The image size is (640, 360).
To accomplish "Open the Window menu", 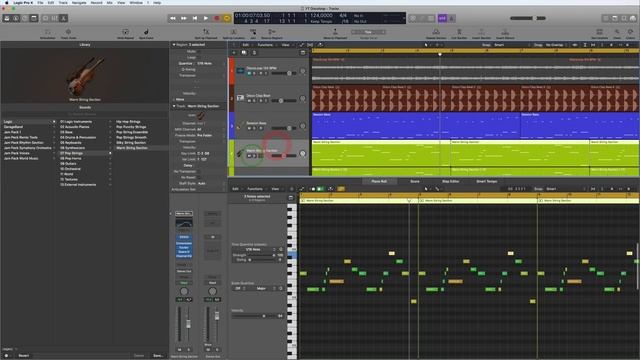I will point(136,2).
